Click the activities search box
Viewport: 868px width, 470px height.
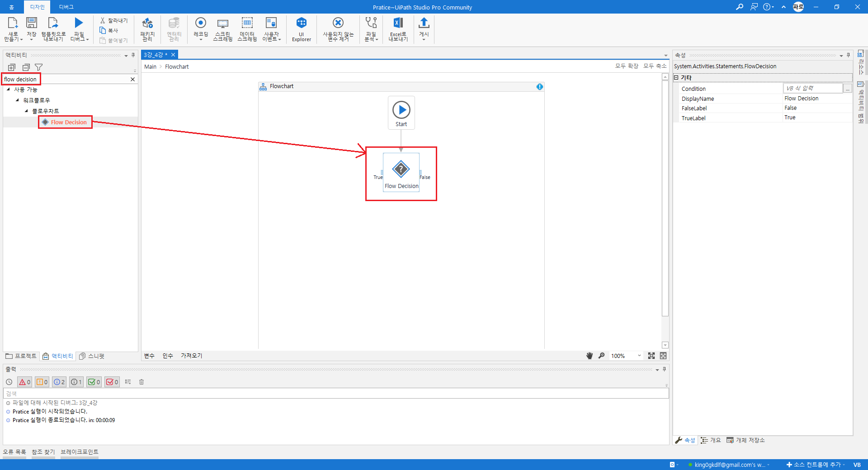[x=66, y=79]
